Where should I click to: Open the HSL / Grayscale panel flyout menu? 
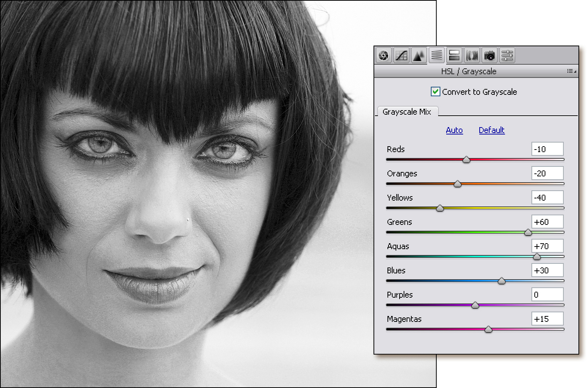pos(571,71)
